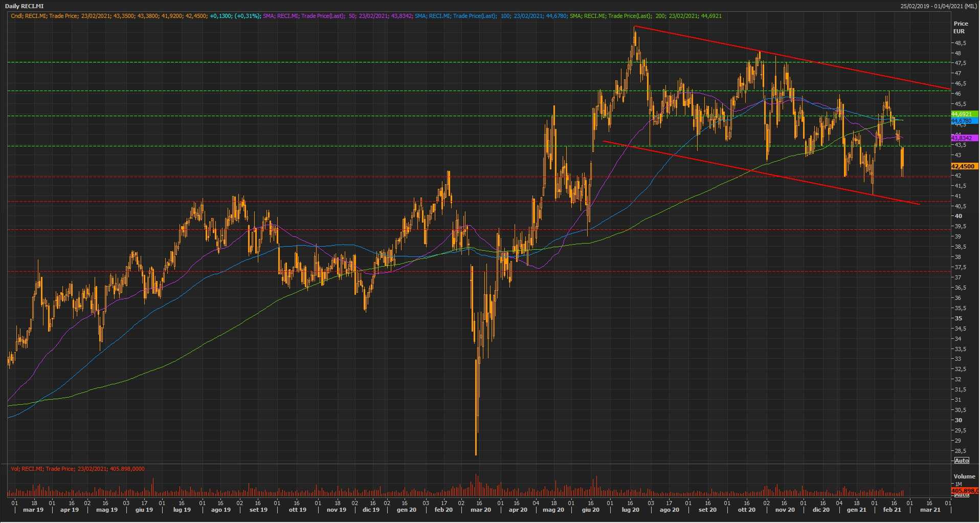Screen dimensions: 980x523
Task: Click the Auto button on volume axis
Action: click(962, 495)
